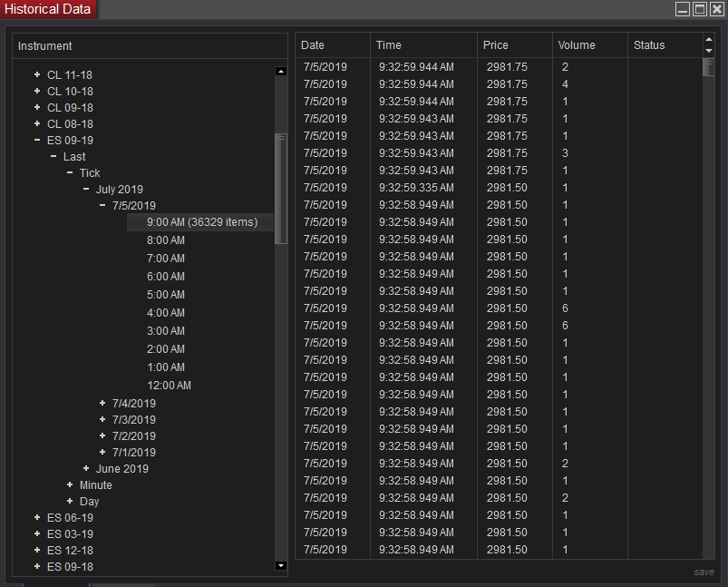Click the Instrument panel header

point(150,46)
